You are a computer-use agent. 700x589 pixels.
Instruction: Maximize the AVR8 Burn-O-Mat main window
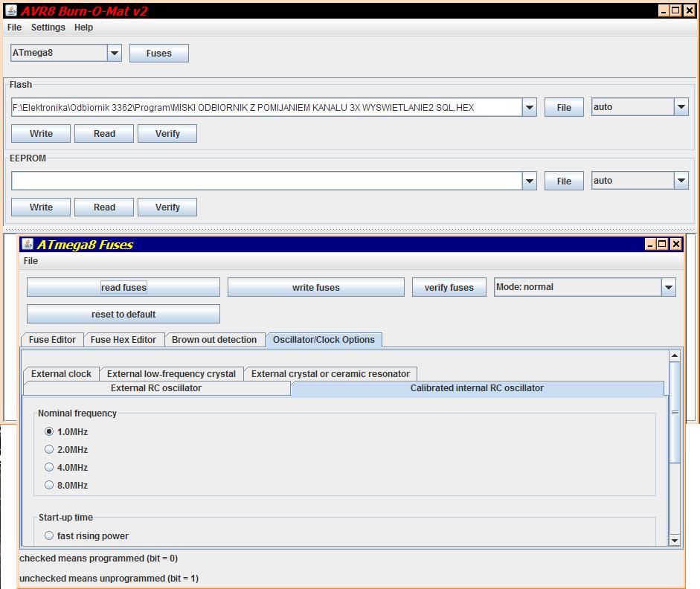click(x=676, y=10)
